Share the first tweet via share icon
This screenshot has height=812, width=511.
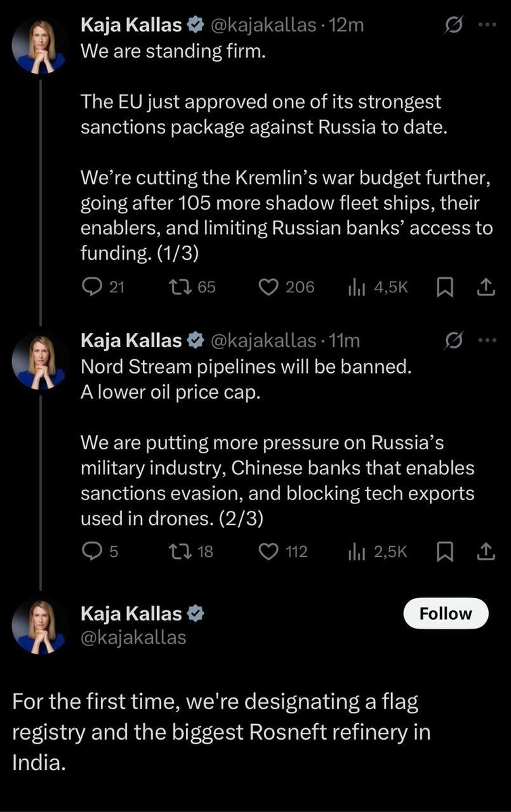coord(485,288)
